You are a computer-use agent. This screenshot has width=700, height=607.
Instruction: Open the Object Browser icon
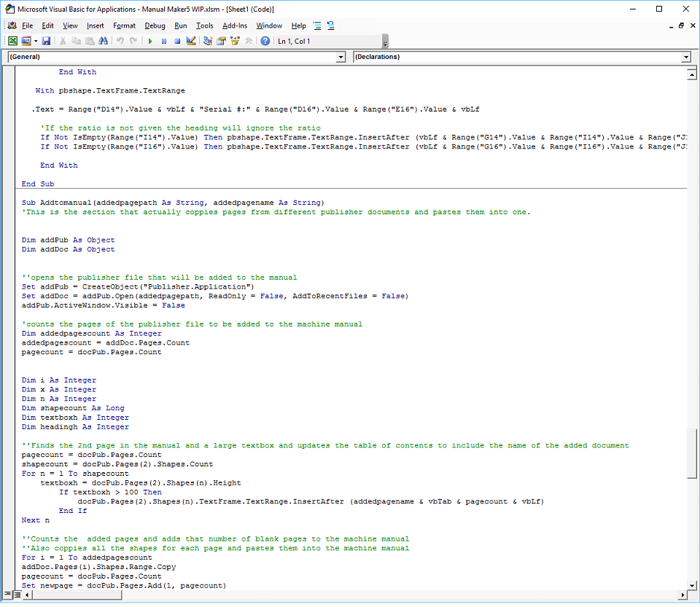[236, 42]
